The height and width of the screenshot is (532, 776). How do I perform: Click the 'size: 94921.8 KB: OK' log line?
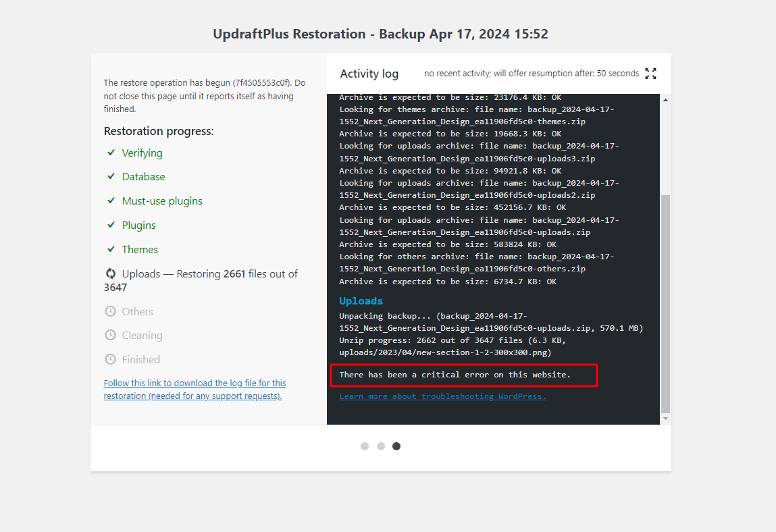point(450,171)
